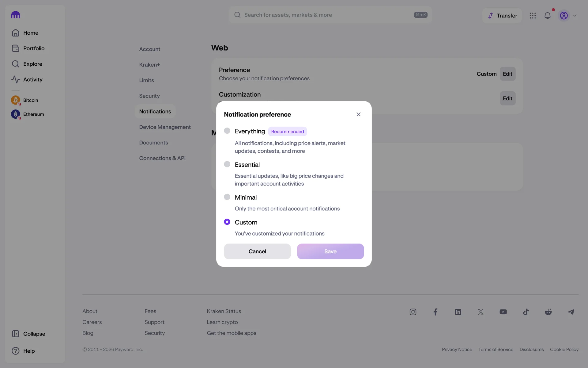Viewport: 588px width, 368px height.
Task: Collapse the sidebar with Collapse icon
Action: coord(15,334)
